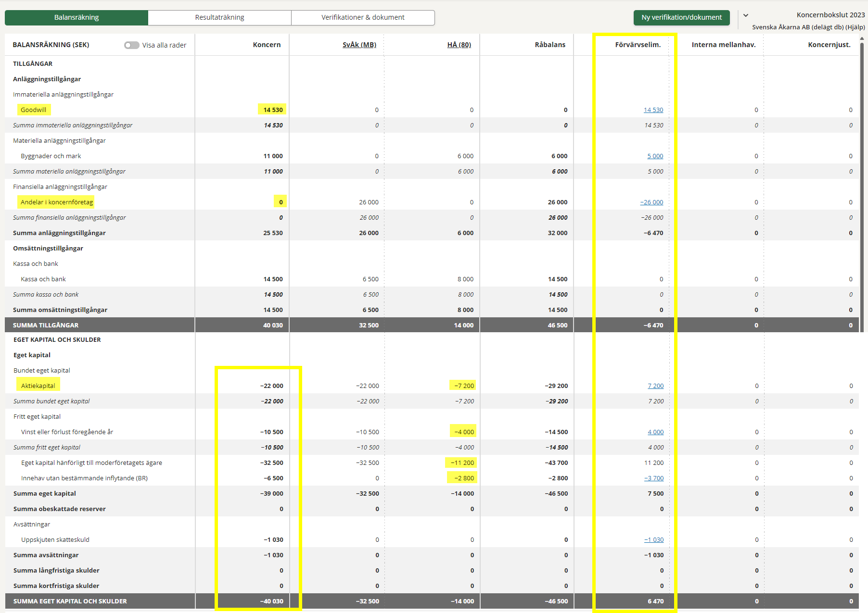Open the 7 200 Aktiekapital elimination link

655,386
